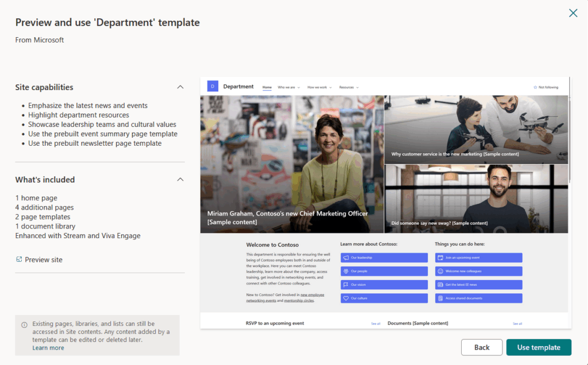The height and width of the screenshot is (365, 588).
Task: Click the Welcome to Contoso heading
Action: point(272,244)
